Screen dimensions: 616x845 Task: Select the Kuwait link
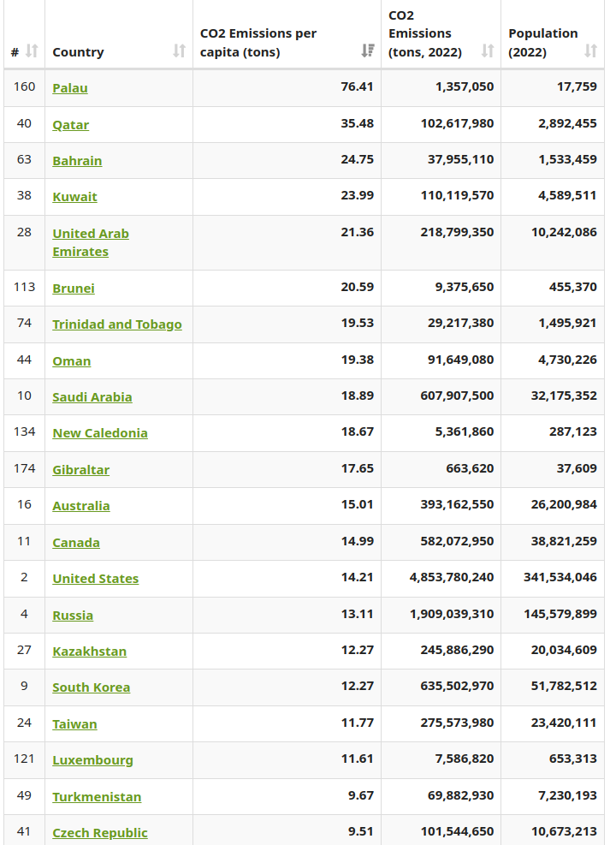(74, 197)
